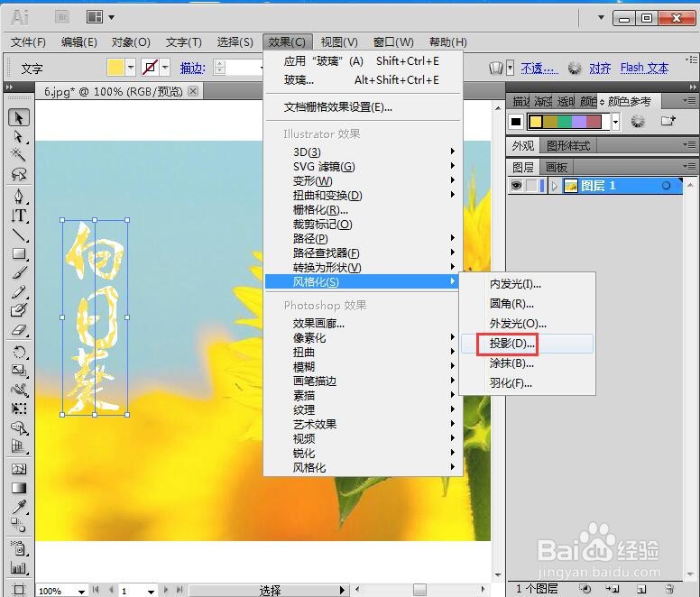Select the Pen tool
Viewport: 700px width, 597px height.
click(x=19, y=197)
